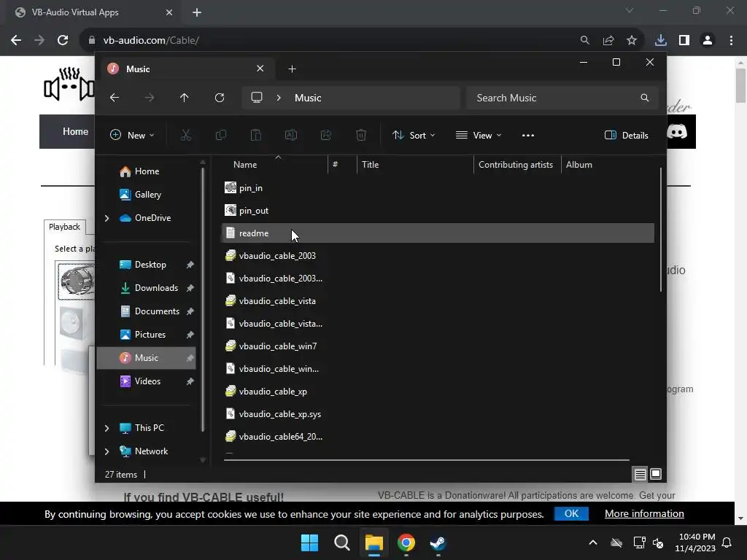Screen dimensions: 747x560
Task: Open Chrome tab search chevron
Action: pos(630,10)
